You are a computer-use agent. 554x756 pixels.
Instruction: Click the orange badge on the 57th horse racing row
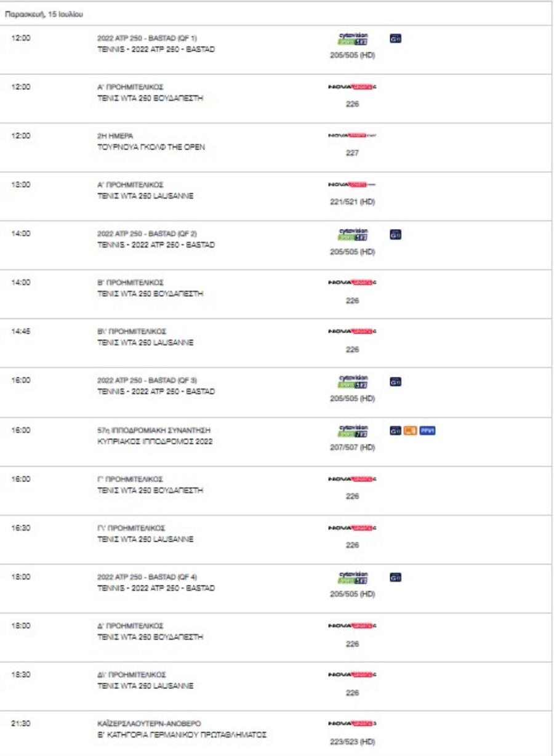tap(411, 430)
